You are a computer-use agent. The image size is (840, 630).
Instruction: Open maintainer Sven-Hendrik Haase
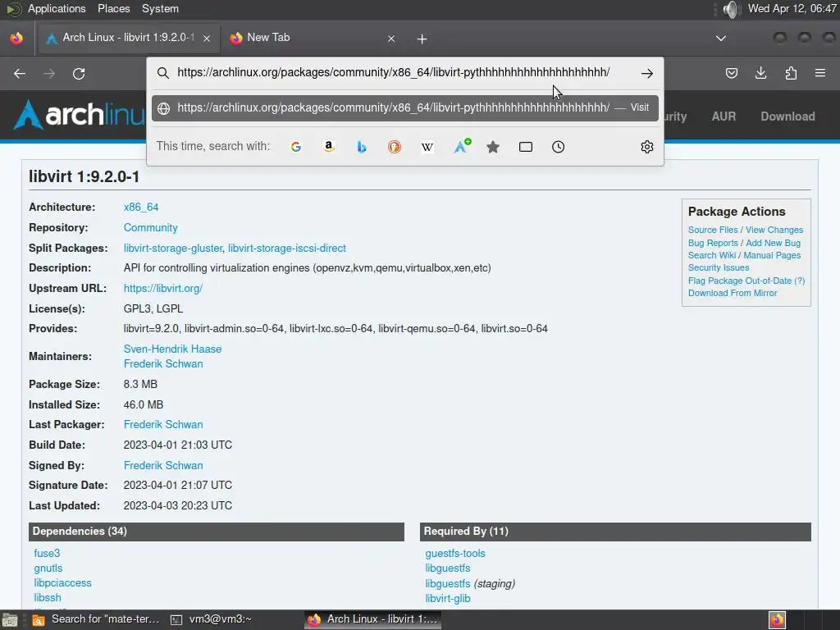pyautogui.click(x=172, y=349)
